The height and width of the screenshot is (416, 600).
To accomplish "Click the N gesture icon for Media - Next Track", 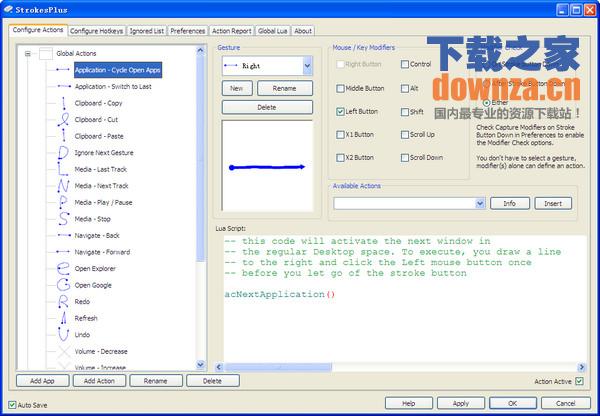I will click(x=63, y=186).
